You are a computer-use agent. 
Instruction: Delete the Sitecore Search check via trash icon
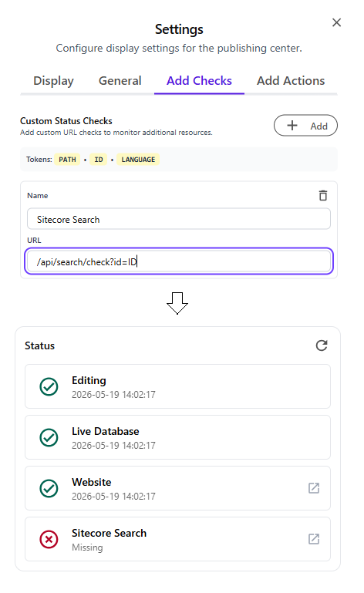[x=323, y=196]
